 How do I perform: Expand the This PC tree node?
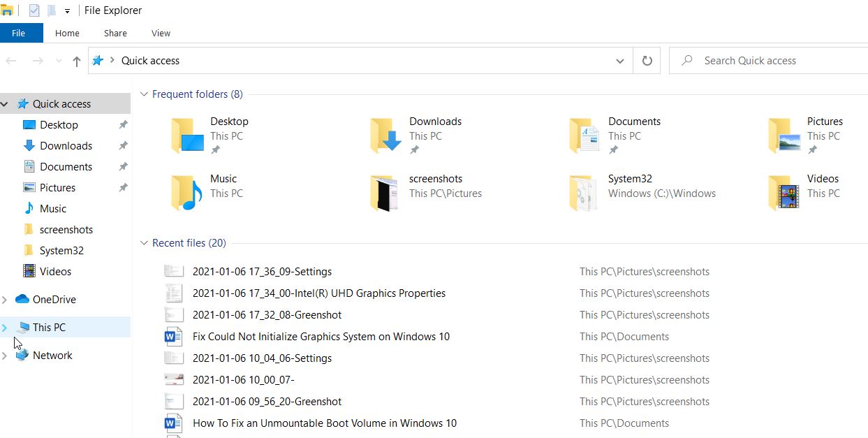(x=5, y=327)
